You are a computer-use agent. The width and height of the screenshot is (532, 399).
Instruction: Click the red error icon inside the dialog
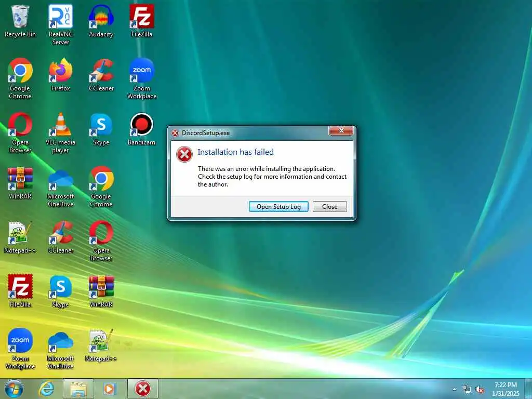click(x=184, y=154)
